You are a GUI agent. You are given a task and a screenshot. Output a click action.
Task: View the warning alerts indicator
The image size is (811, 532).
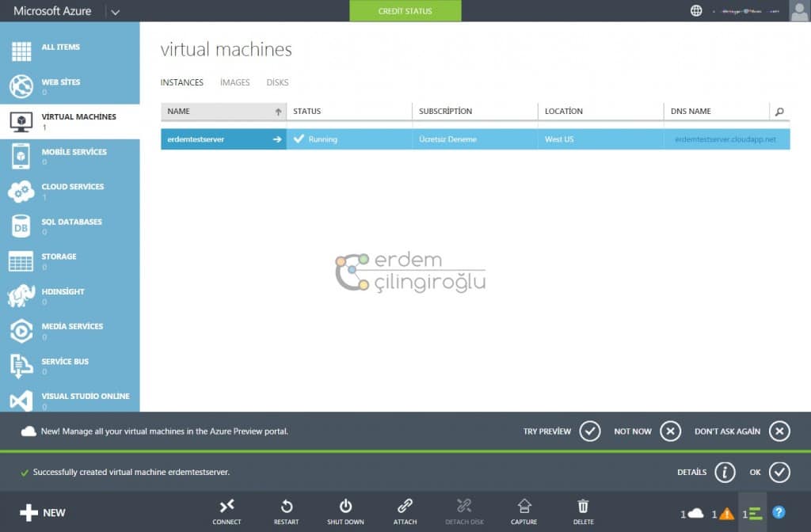(x=722, y=513)
